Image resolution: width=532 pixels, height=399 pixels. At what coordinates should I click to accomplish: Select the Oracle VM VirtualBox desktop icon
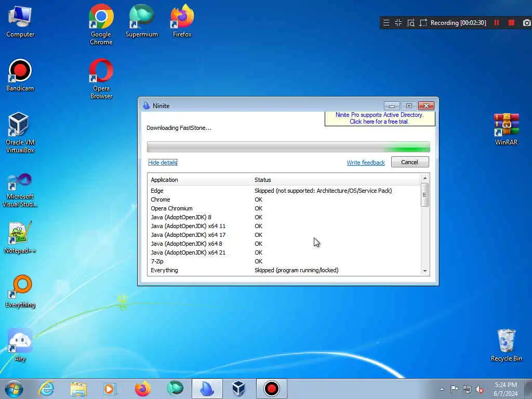(20, 132)
